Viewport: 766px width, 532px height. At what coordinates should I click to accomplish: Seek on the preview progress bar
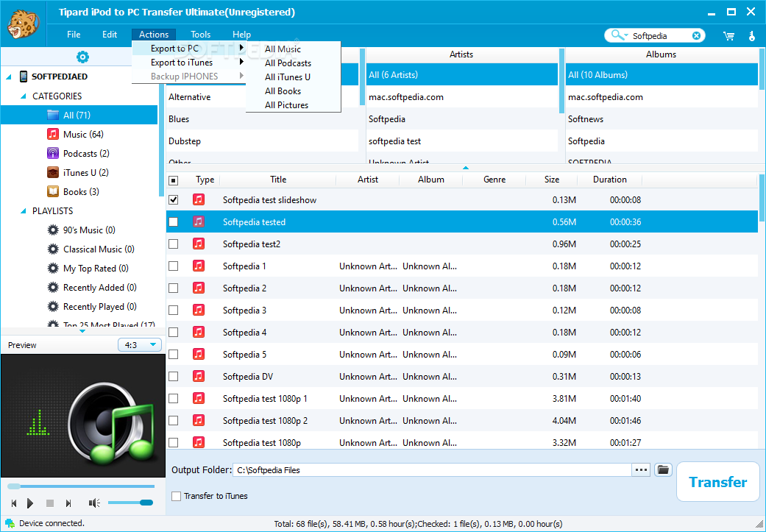81,486
